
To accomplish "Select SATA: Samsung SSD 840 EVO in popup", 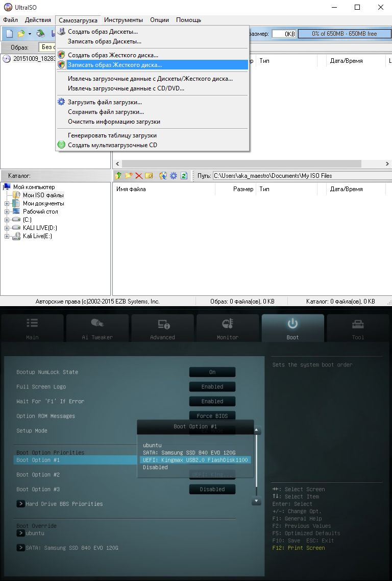I will coord(189,453).
